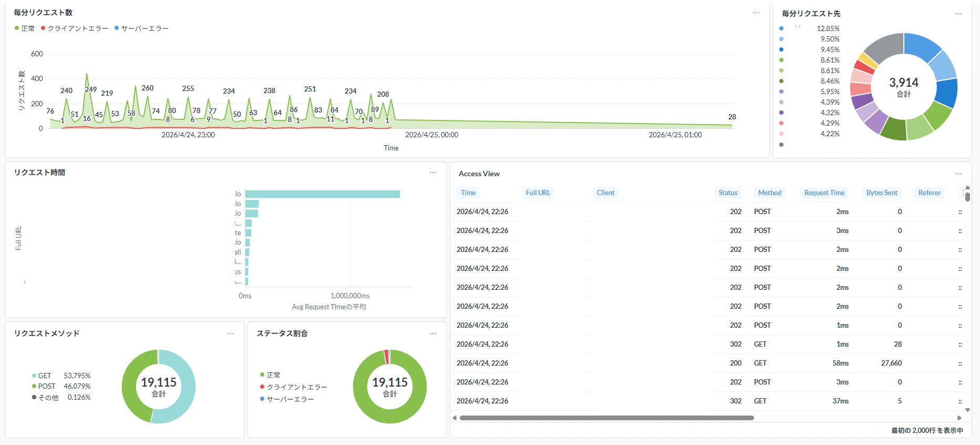The width and height of the screenshot is (980, 445).
Task: Toggle サーバーエラー in the ステータス割合 legend
Action: click(x=287, y=399)
